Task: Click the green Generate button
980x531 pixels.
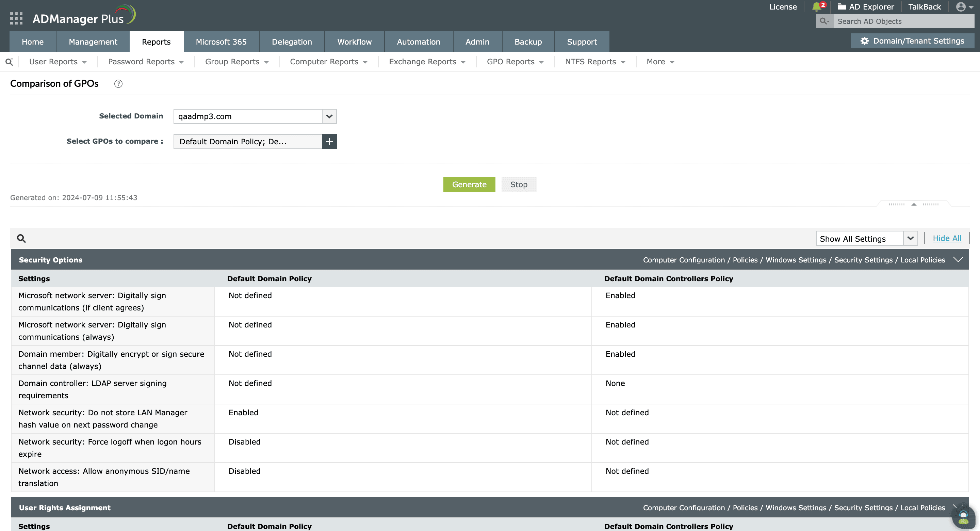Action: pyautogui.click(x=469, y=184)
